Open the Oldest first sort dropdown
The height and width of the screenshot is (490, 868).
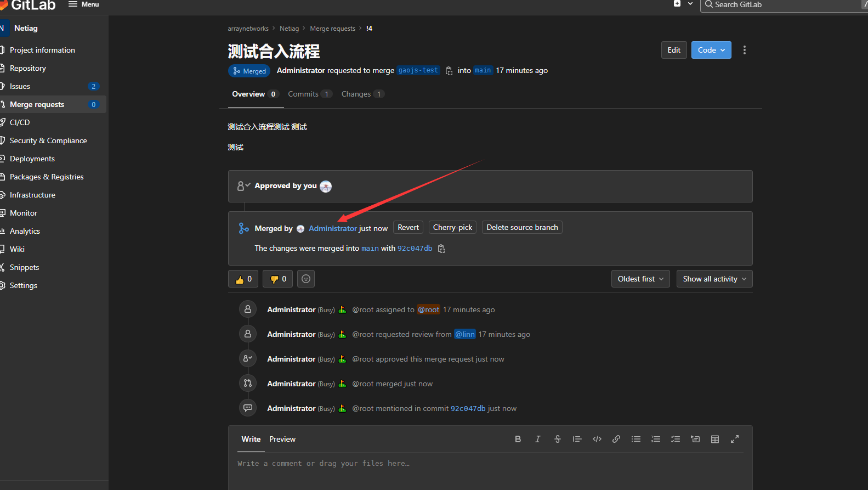640,279
